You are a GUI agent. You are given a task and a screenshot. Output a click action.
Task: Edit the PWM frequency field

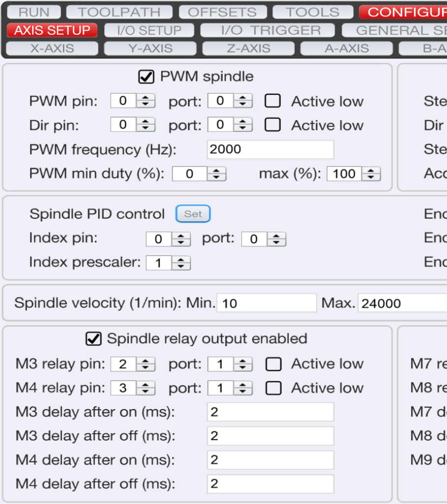tap(270, 150)
